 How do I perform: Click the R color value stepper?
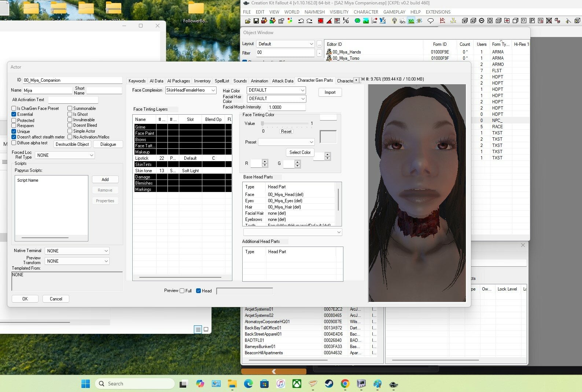pyautogui.click(x=265, y=163)
